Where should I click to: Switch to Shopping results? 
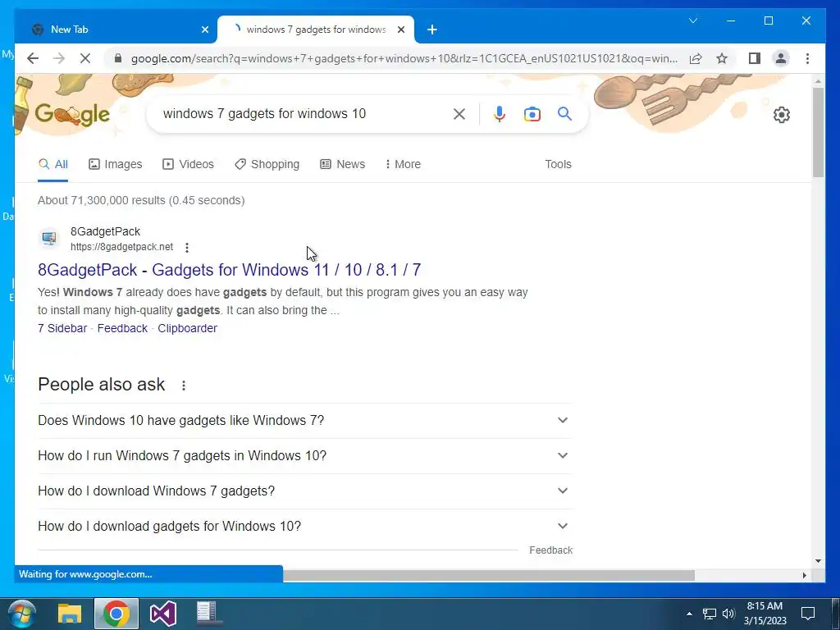267,164
